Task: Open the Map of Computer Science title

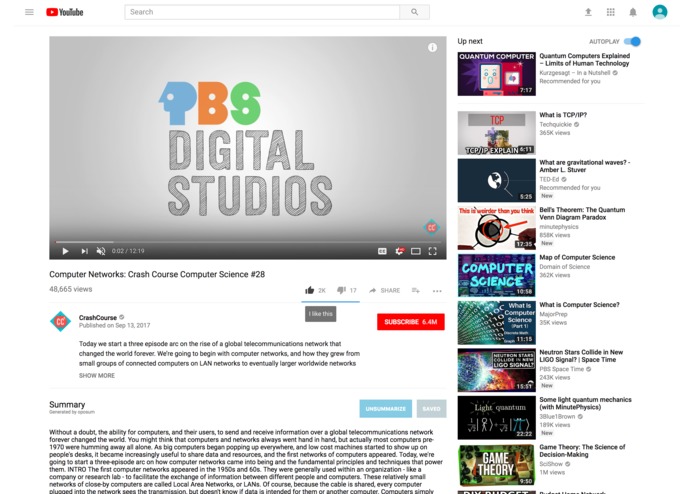Action: pyautogui.click(x=577, y=257)
